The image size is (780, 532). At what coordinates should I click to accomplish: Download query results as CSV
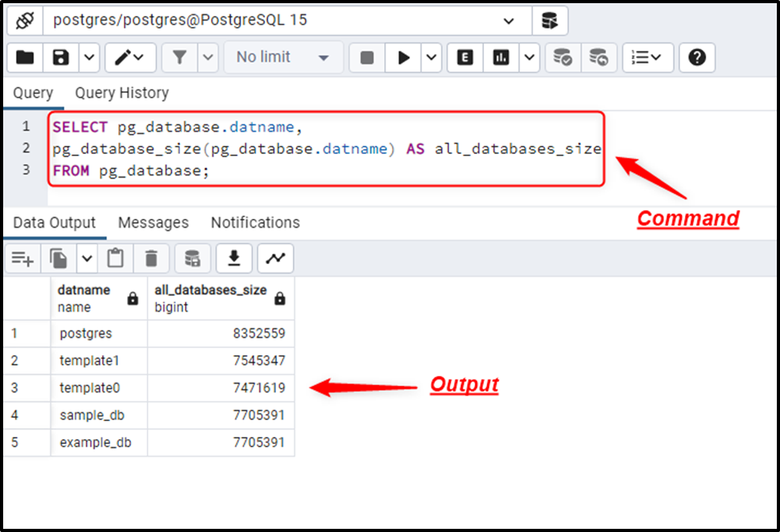234,258
